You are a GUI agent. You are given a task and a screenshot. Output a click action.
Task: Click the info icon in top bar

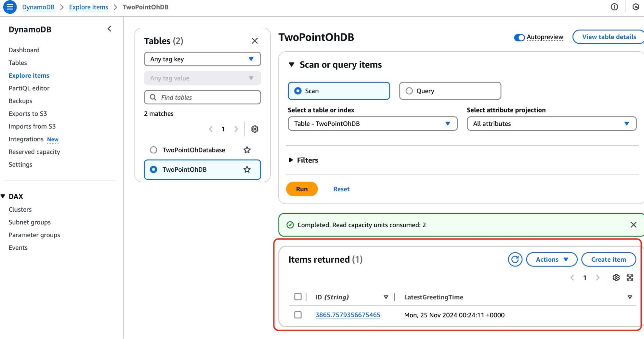point(614,7)
